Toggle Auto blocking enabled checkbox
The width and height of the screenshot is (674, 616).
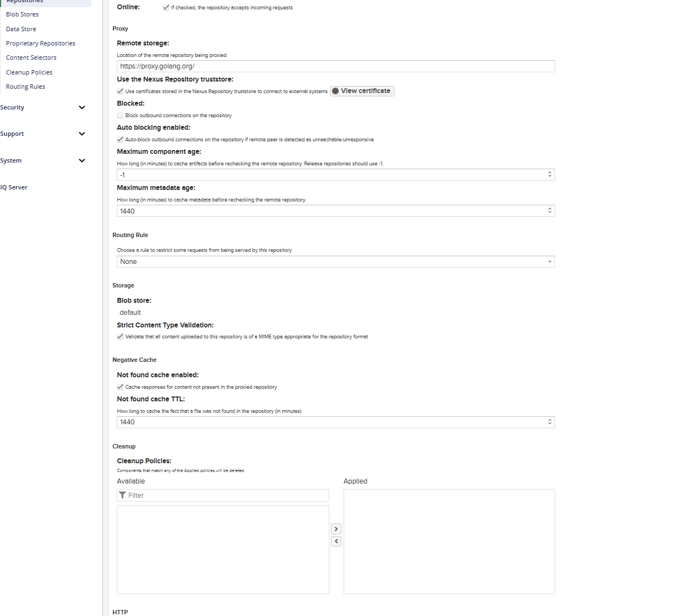click(x=120, y=140)
